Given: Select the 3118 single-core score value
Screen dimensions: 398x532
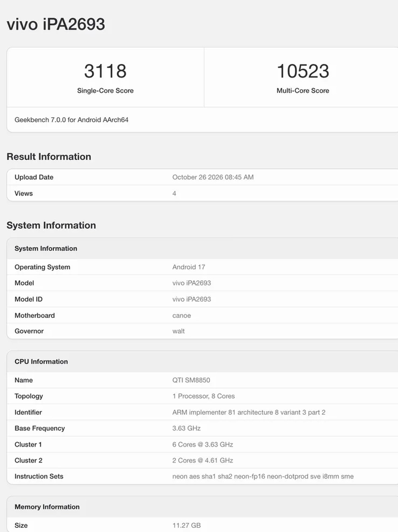Looking at the screenshot, I should point(105,71).
